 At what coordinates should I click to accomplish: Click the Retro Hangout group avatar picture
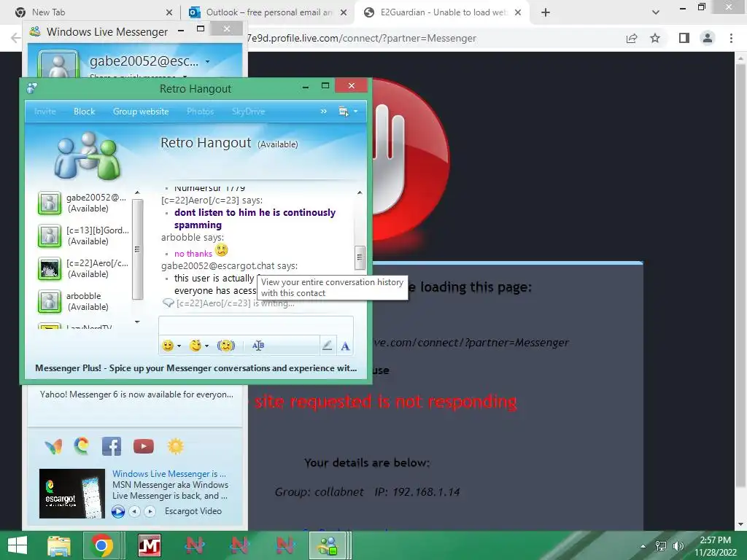(88, 155)
